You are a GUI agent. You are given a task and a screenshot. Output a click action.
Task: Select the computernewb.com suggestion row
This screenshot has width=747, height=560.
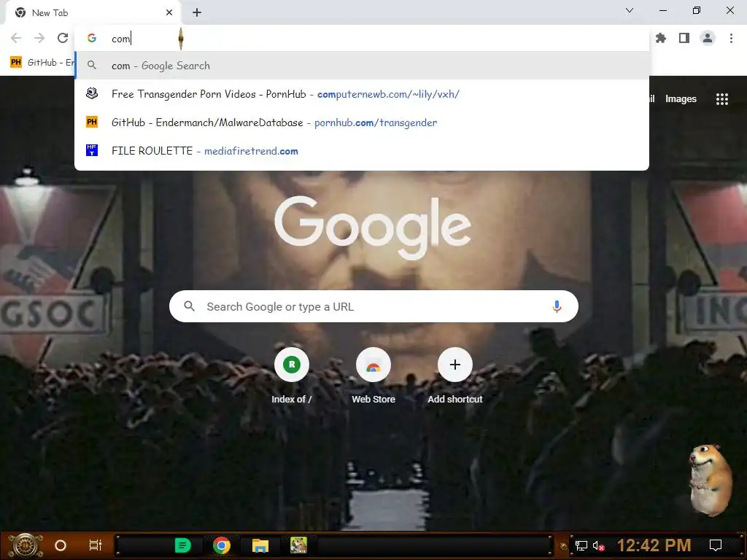(x=362, y=94)
